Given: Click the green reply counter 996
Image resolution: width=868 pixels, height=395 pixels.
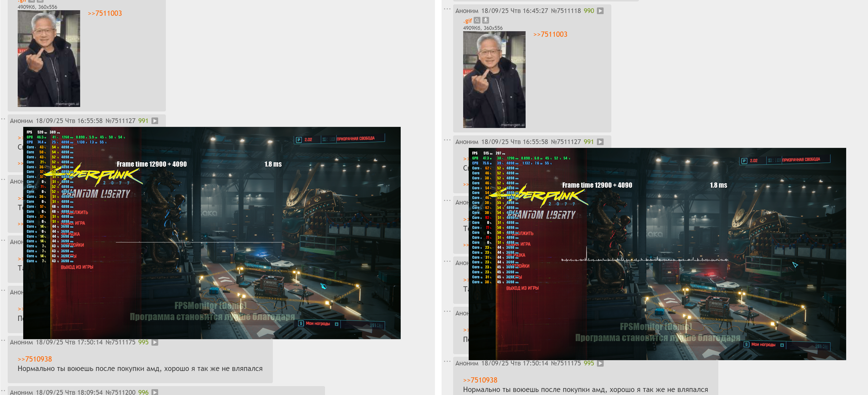Looking at the screenshot, I should coord(143,392).
